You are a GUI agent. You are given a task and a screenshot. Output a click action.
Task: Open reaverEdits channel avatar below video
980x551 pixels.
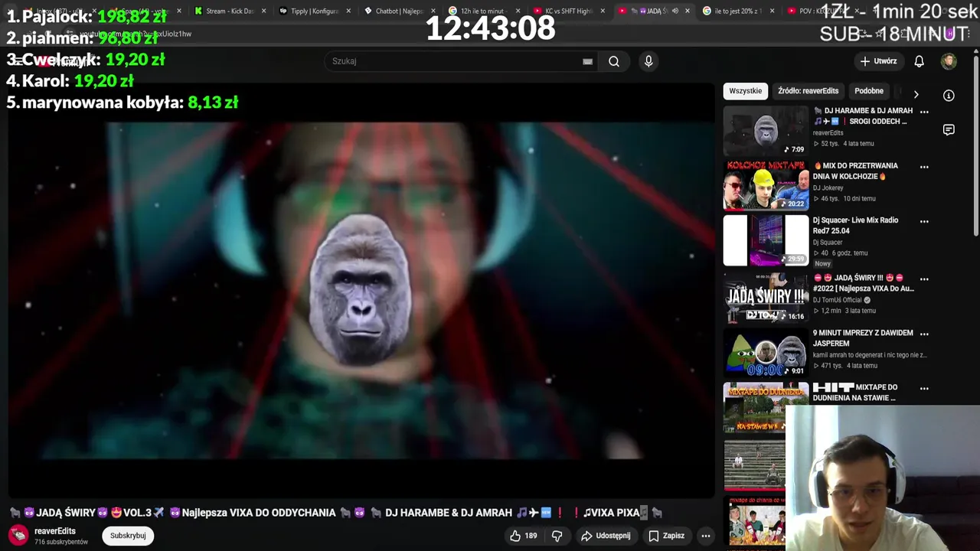tap(18, 536)
